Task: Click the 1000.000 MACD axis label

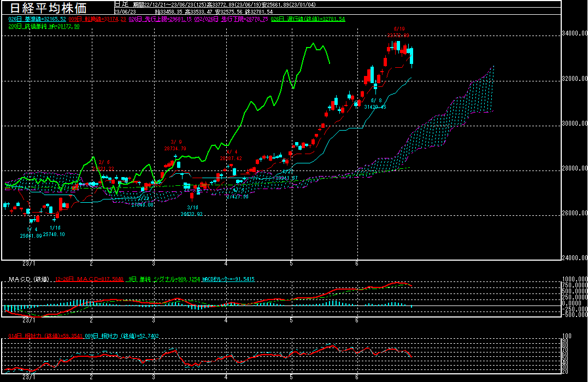Action: tap(574, 279)
